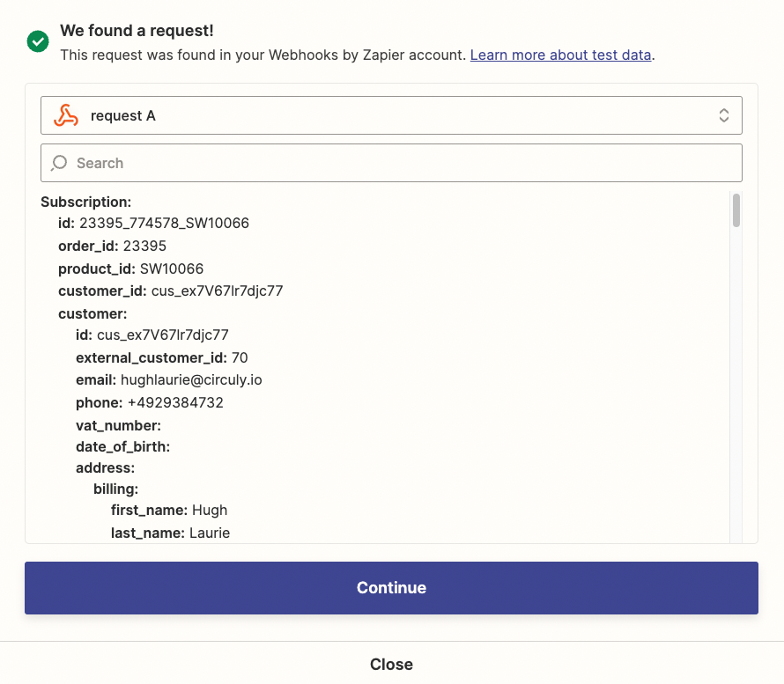The image size is (784, 684).
Task: Open Learn more about test data link
Action: [560, 55]
